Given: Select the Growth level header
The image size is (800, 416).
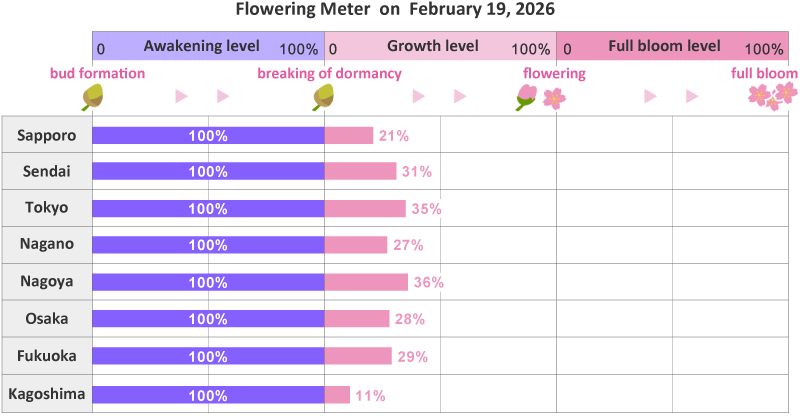Looking at the screenshot, I should point(440,46).
